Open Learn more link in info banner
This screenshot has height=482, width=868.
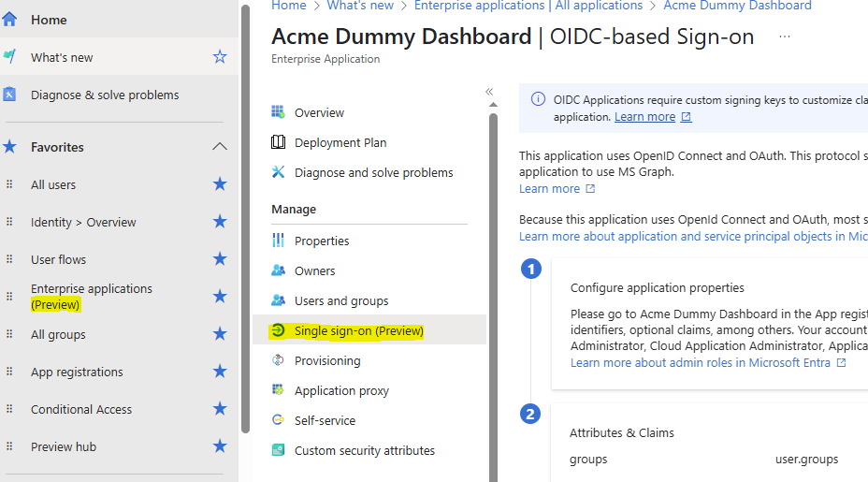(644, 117)
